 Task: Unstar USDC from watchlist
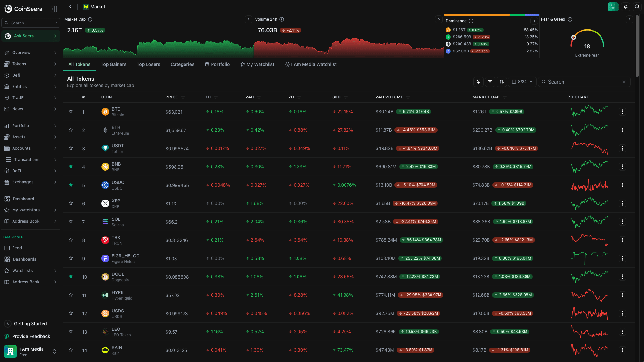[x=71, y=185]
